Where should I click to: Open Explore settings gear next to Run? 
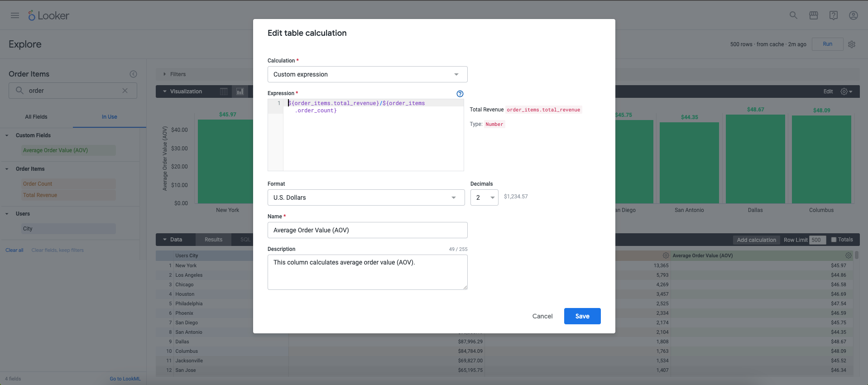852,44
